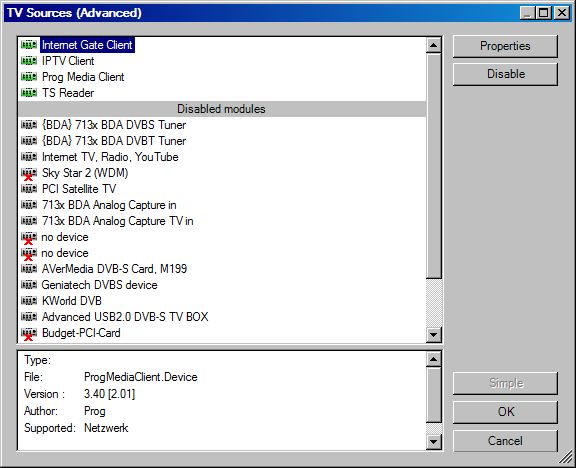Select Sky Star 2 (WDM) module
This screenshot has height=468, width=576.
(85, 173)
